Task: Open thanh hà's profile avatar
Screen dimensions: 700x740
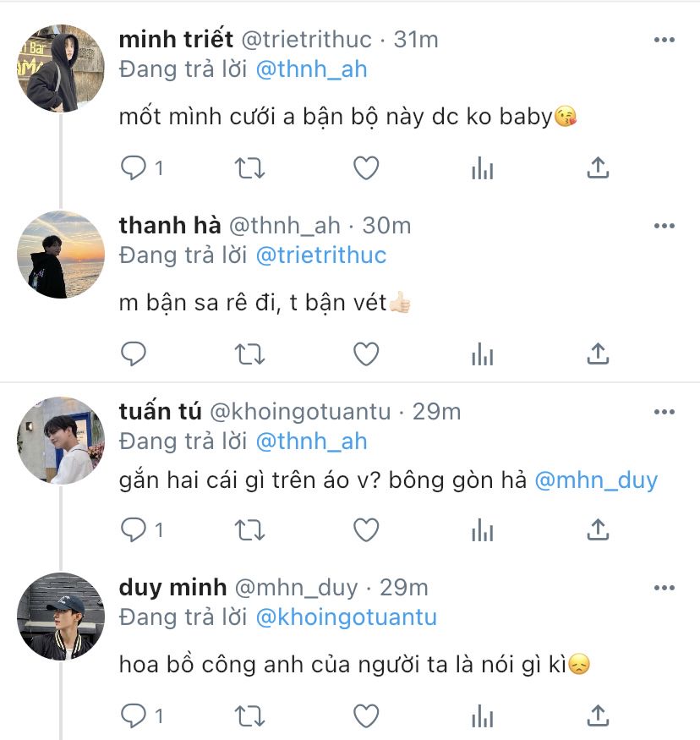Action: click(60, 255)
